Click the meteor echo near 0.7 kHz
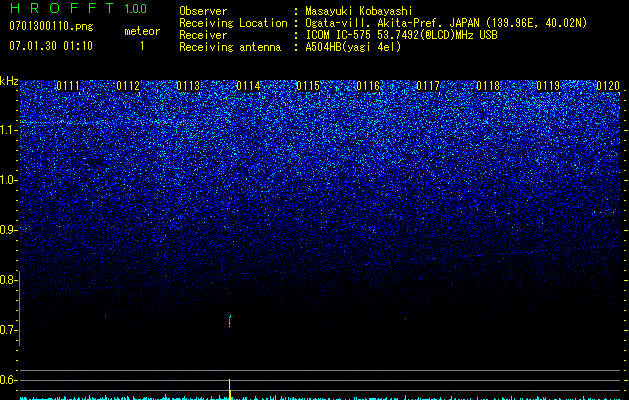 coord(229,323)
